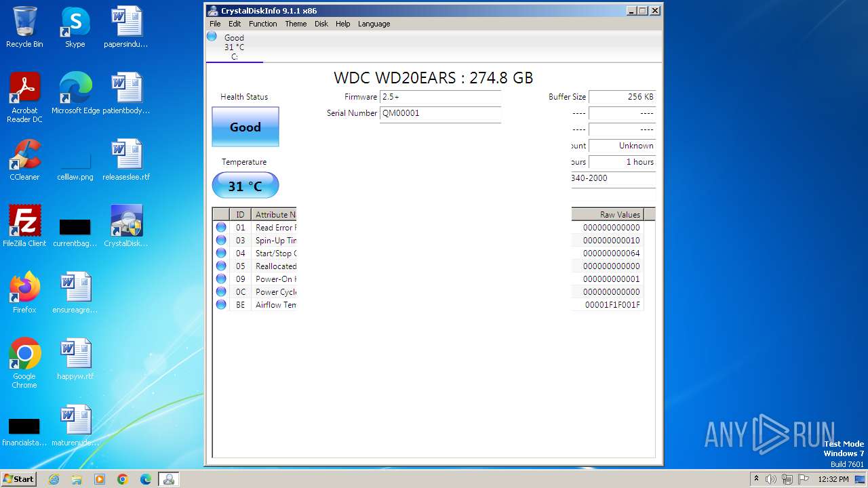Open the FileZilla Client desktop shortcut
Image resolution: width=868 pixels, height=488 pixels.
[24, 226]
